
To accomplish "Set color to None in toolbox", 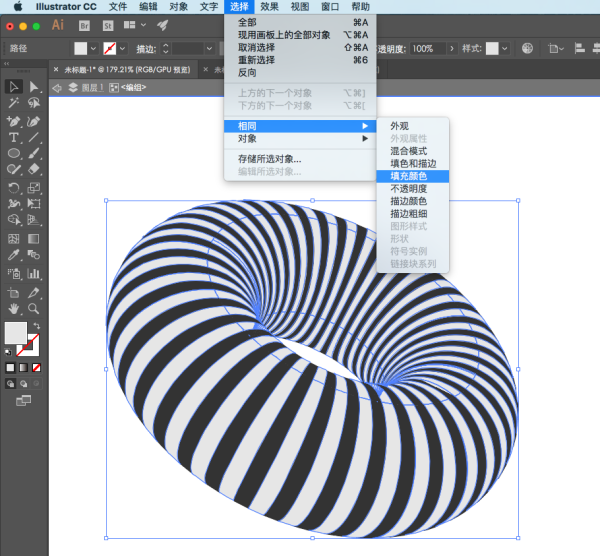I will [x=36, y=368].
